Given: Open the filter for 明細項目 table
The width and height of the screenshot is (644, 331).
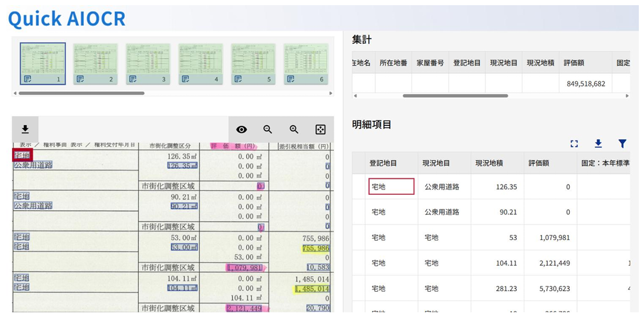Looking at the screenshot, I should [622, 144].
